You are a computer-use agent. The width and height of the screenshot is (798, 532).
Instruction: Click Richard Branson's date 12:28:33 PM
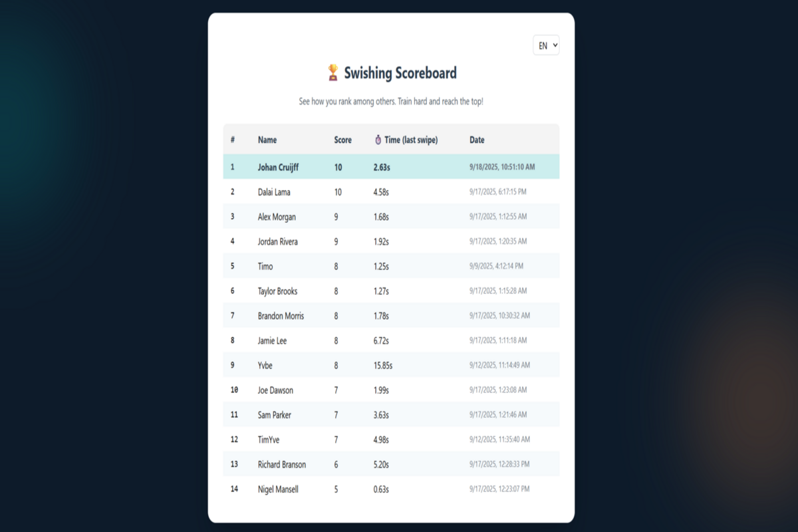(x=499, y=464)
